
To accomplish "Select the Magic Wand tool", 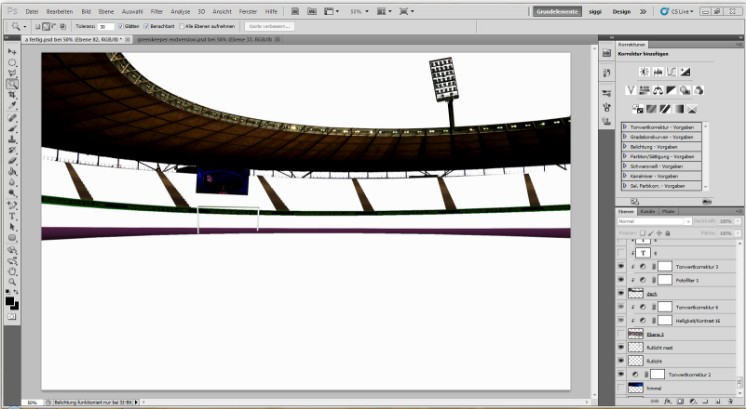I will (12, 84).
